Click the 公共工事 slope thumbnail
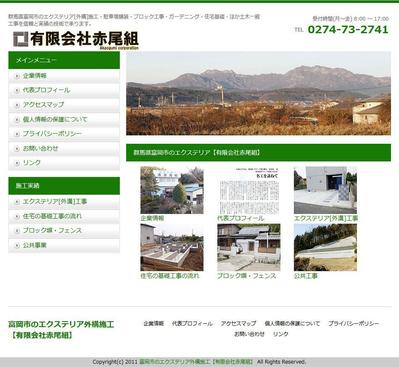The width and height of the screenshot is (399, 367). pos(325,247)
